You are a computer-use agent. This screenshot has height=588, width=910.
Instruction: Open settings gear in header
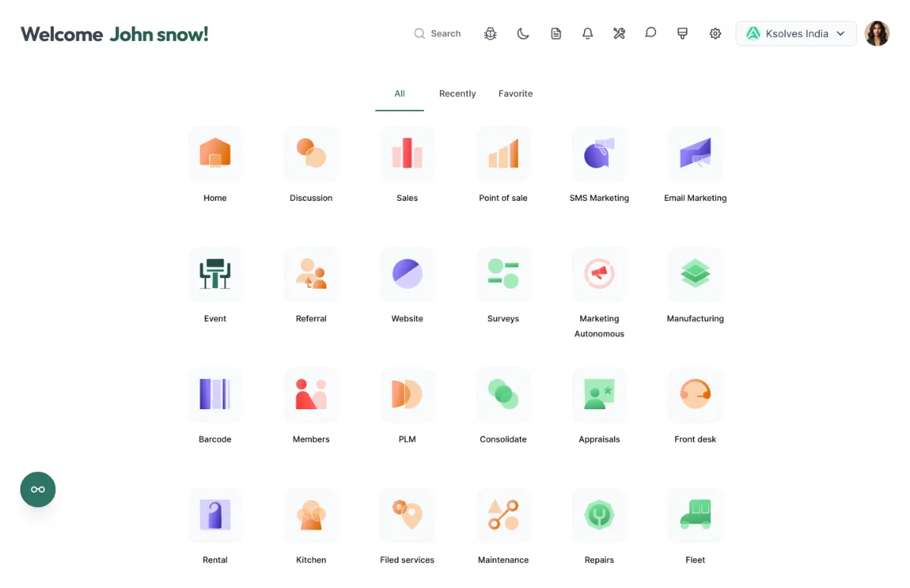pos(715,33)
